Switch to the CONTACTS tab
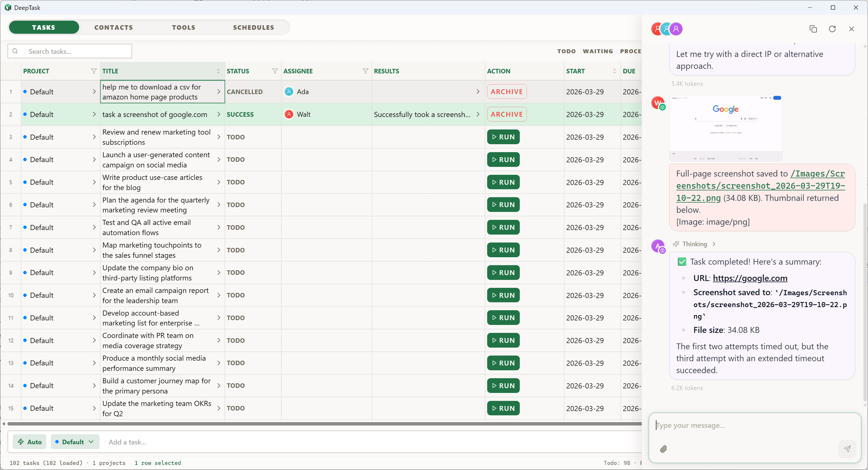Screen dimensions: 868x470 (113, 27)
